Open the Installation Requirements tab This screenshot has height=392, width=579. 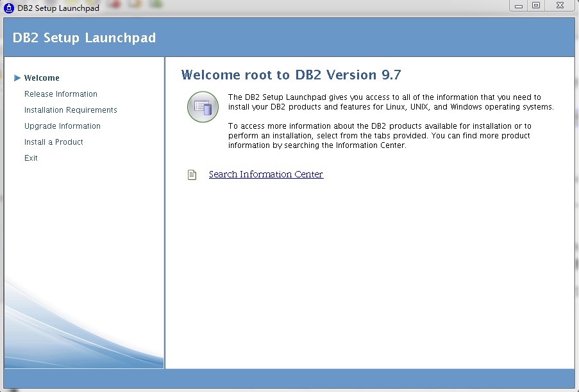click(71, 110)
